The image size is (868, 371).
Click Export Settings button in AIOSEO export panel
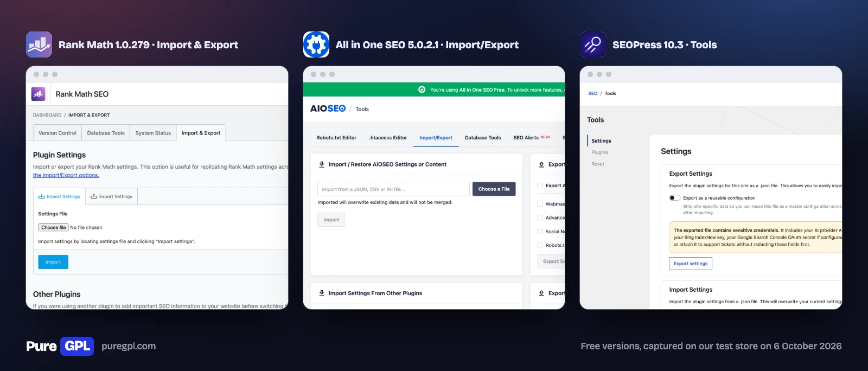point(551,261)
